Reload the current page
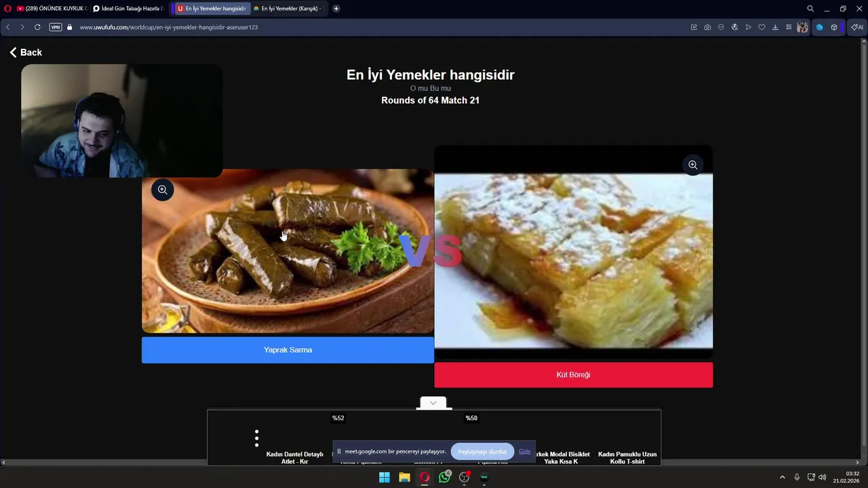Image resolution: width=868 pixels, height=488 pixels. (37, 27)
